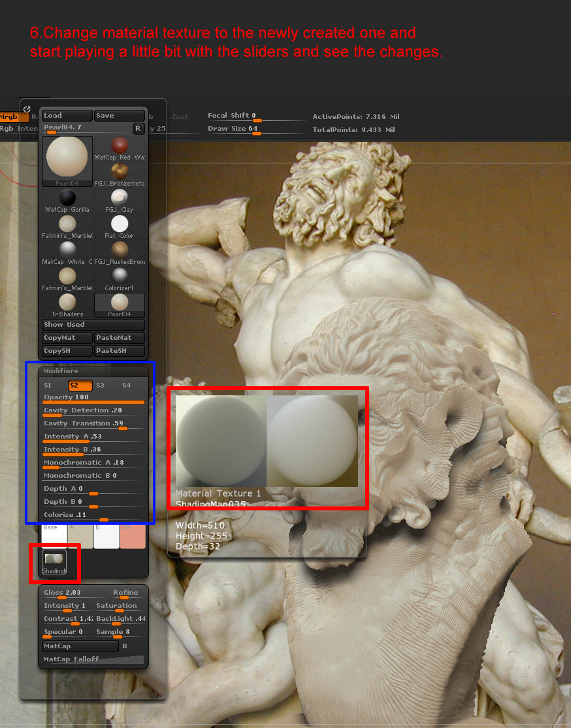This screenshot has height=728, width=571.
Task: Click the PasteMat button
Action: point(120,338)
